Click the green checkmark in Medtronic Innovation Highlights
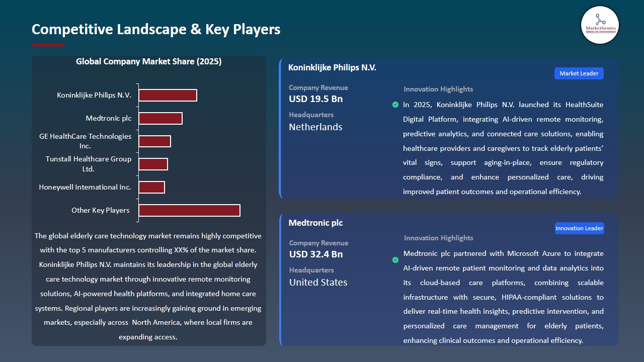The image size is (644, 362). (x=395, y=260)
